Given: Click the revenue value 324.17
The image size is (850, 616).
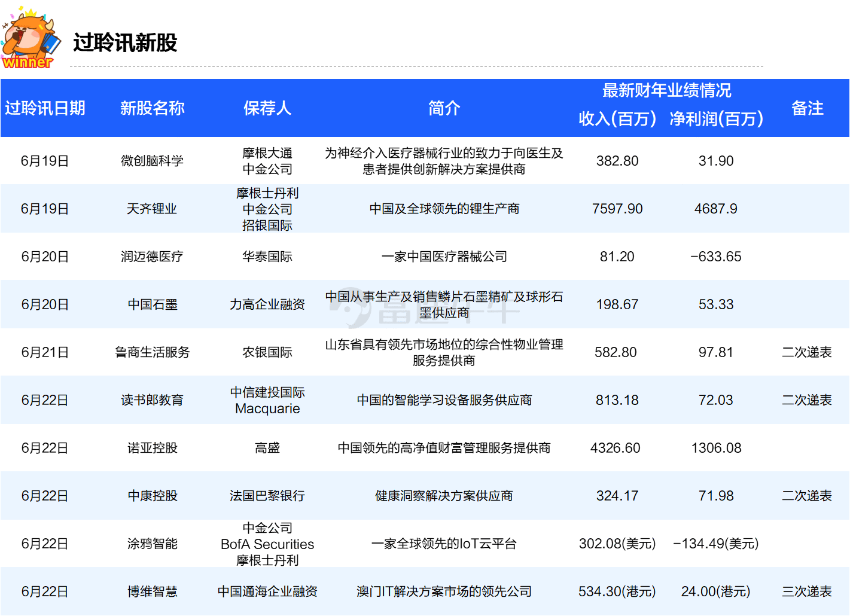Looking at the screenshot, I should pyautogui.click(x=617, y=496).
